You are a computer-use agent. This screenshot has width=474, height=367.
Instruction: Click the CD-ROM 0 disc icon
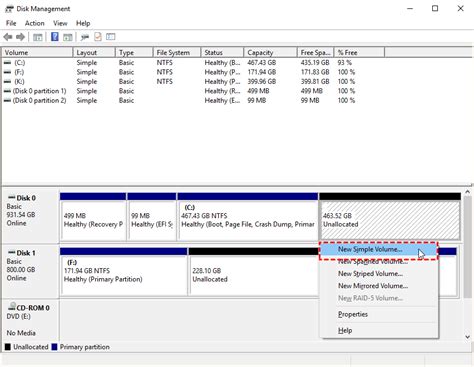[x=12, y=307]
